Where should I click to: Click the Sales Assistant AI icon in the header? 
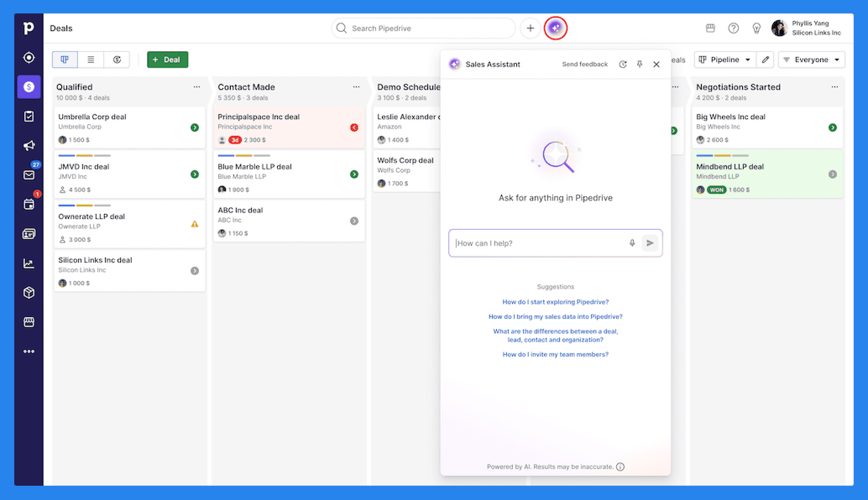(x=555, y=28)
